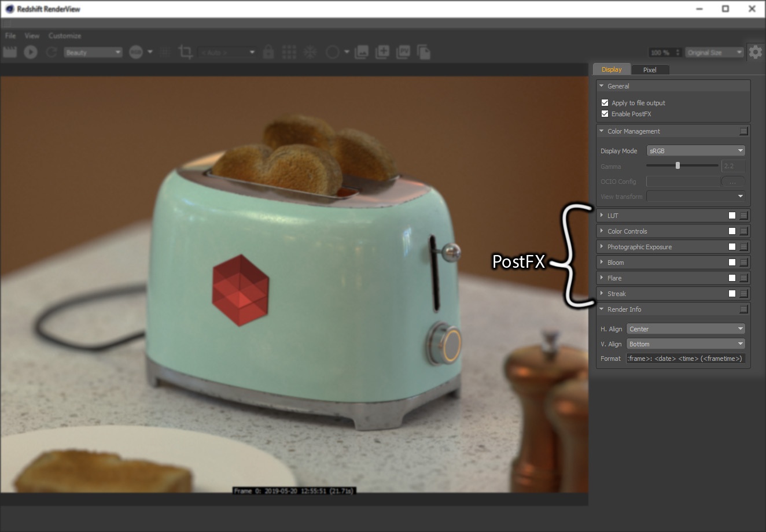
Task: Click the add snapshot plus icon
Action: [x=382, y=52]
